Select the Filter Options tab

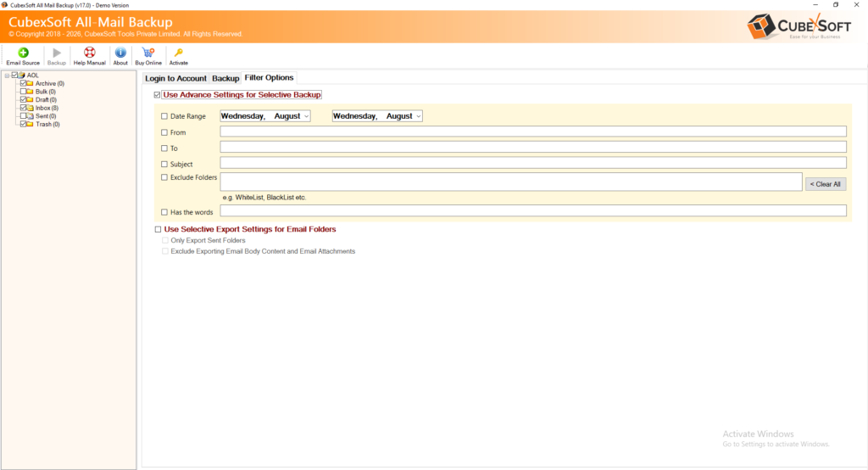pyautogui.click(x=269, y=77)
